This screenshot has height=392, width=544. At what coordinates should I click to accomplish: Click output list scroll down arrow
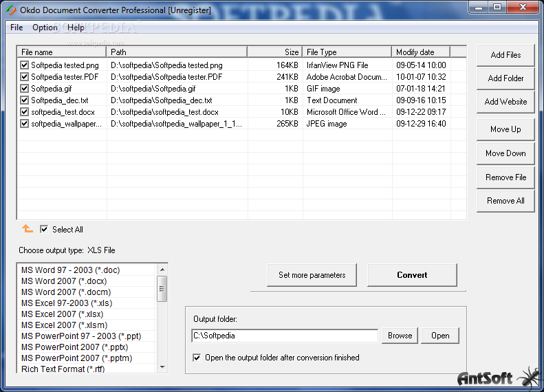162,367
